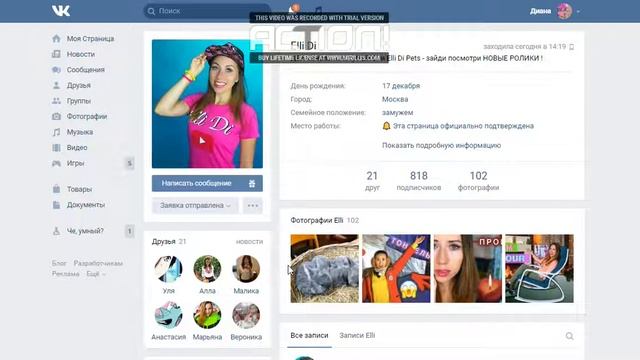Click the music note sidebar icon

pos(56,132)
